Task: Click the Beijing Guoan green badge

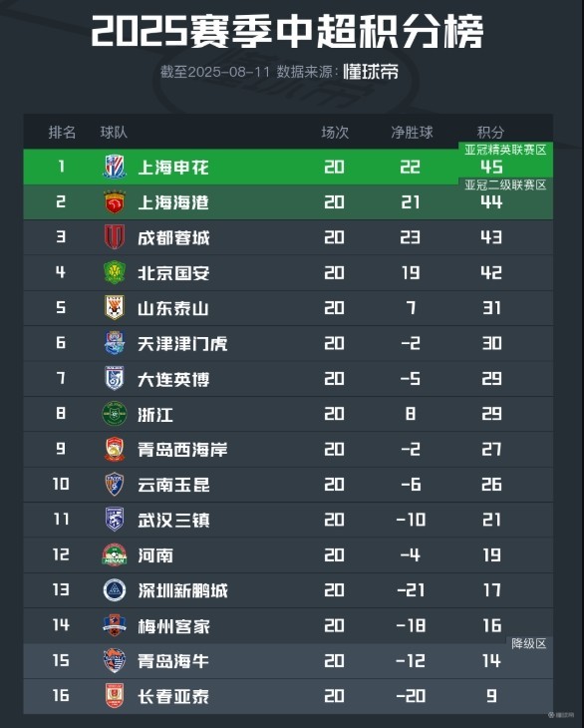Action: click(x=115, y=272)
